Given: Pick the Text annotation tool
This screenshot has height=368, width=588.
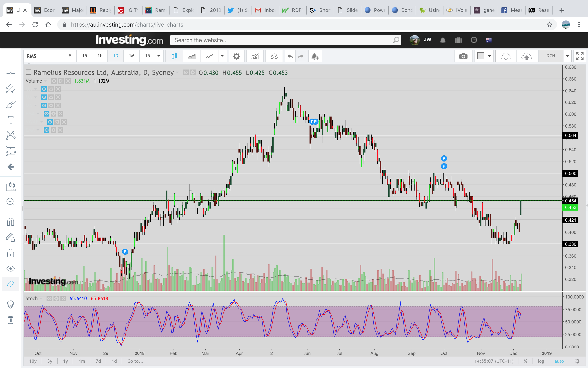Looking at the screenshot, I should [x=11, y=120].
